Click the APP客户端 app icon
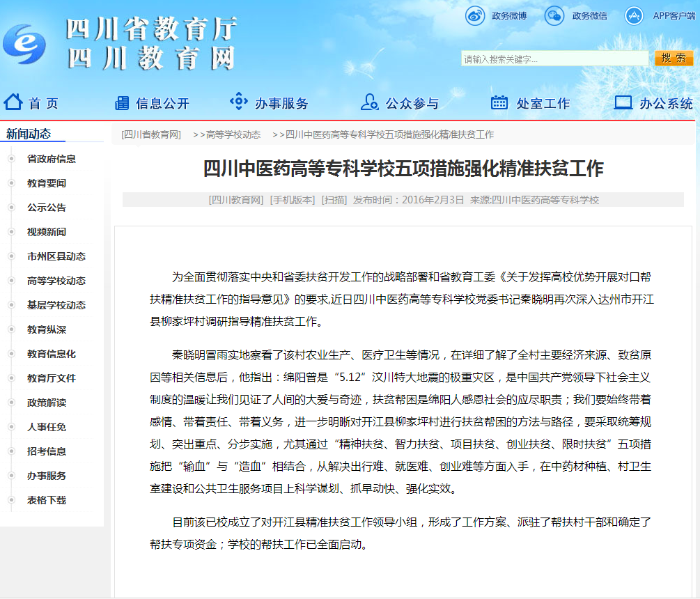Screen dimensions: 700x599 tap(633, 16)
